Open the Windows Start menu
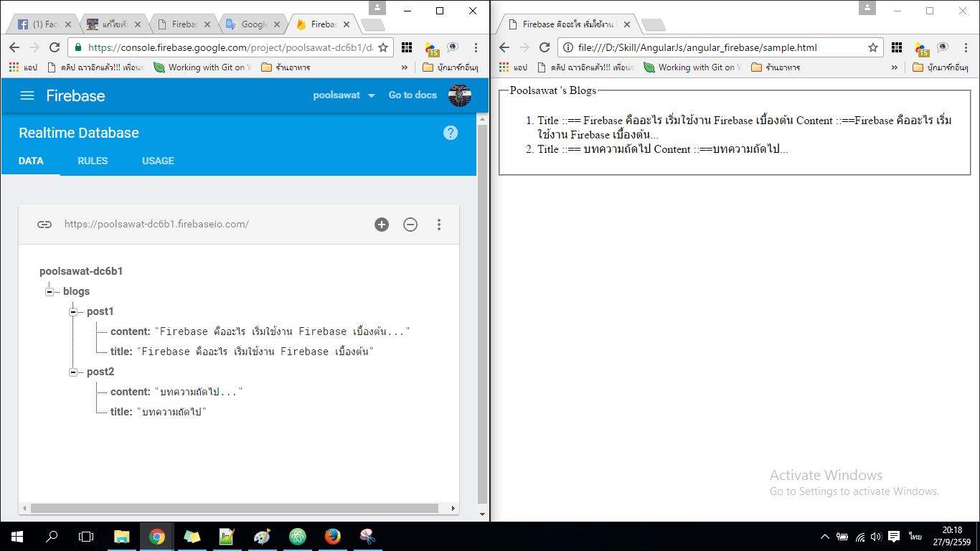Viewport: 980px width, 551px height. [x=17, y=536]
